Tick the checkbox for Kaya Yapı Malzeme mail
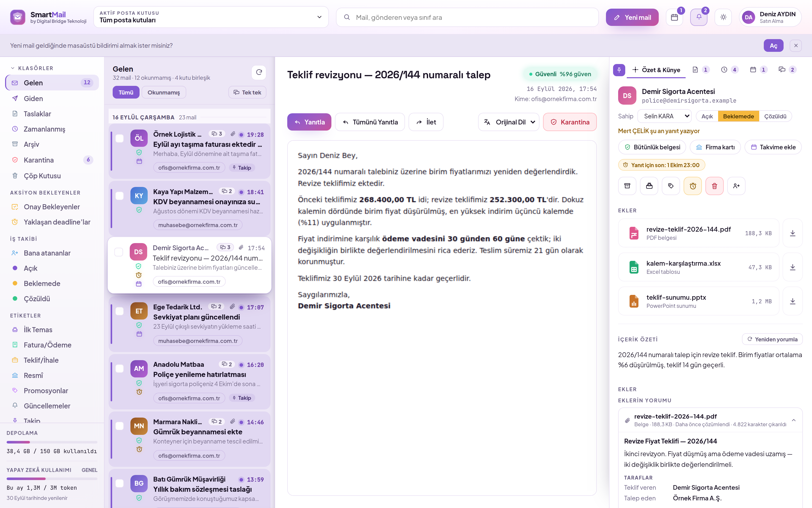 tap(120, 196)
